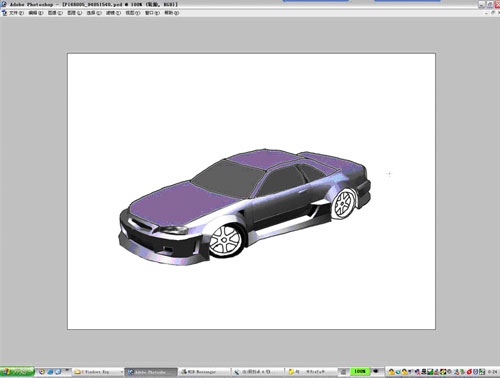500x378 pixels.
Task: Open the 图层 (Layer) menu
Action: coord(75,13)
